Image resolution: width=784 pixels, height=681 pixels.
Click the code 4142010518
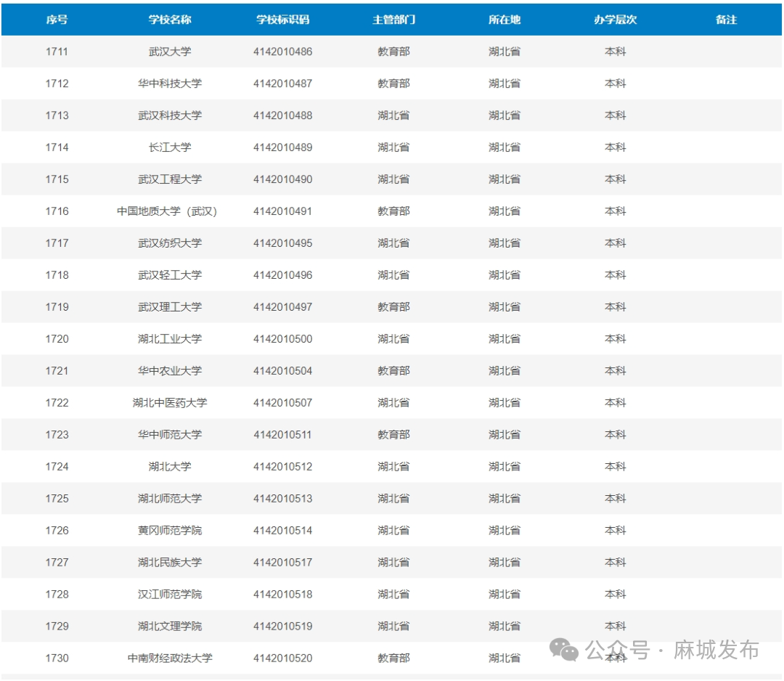click(x=283, y=595)
